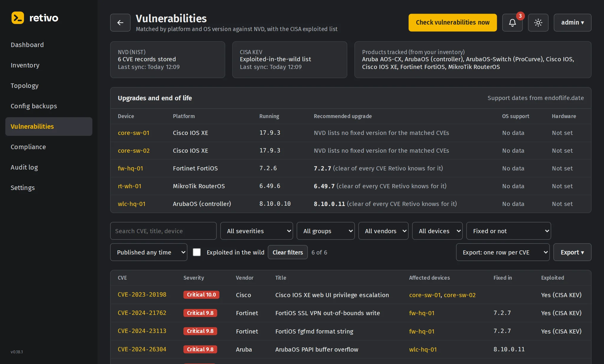Expand Export: one row per CVE dropdown
This screenshot has height=364, width=604.
pyautogui.click(x=503, y=252)
